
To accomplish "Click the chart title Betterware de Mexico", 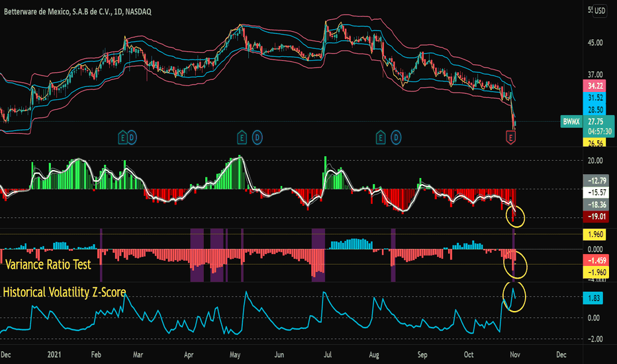I will (77, 12).
